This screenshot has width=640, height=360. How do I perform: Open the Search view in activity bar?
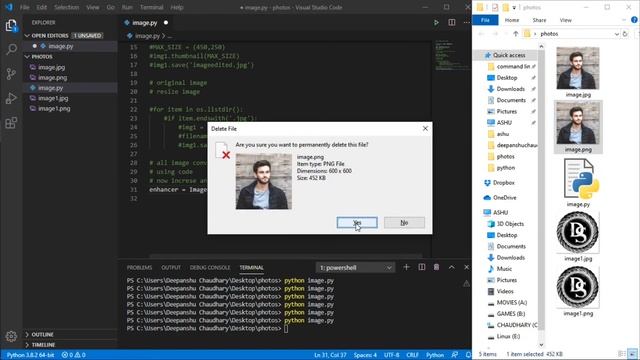11,49
